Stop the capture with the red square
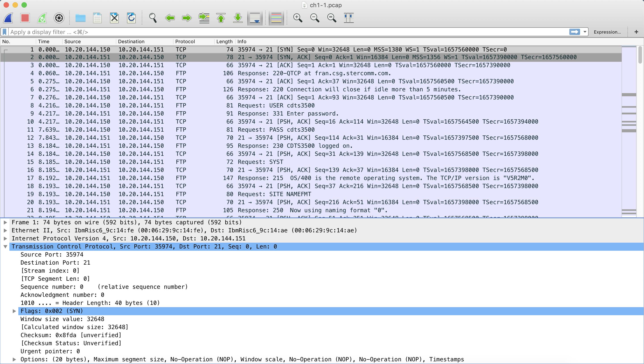644x364 pixels. click(25, 18)
